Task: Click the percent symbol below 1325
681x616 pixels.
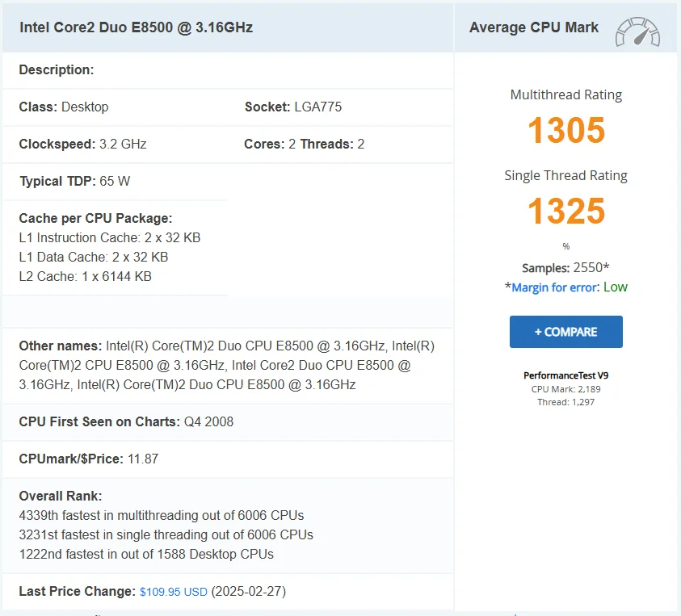Action: tap(566, 246)
